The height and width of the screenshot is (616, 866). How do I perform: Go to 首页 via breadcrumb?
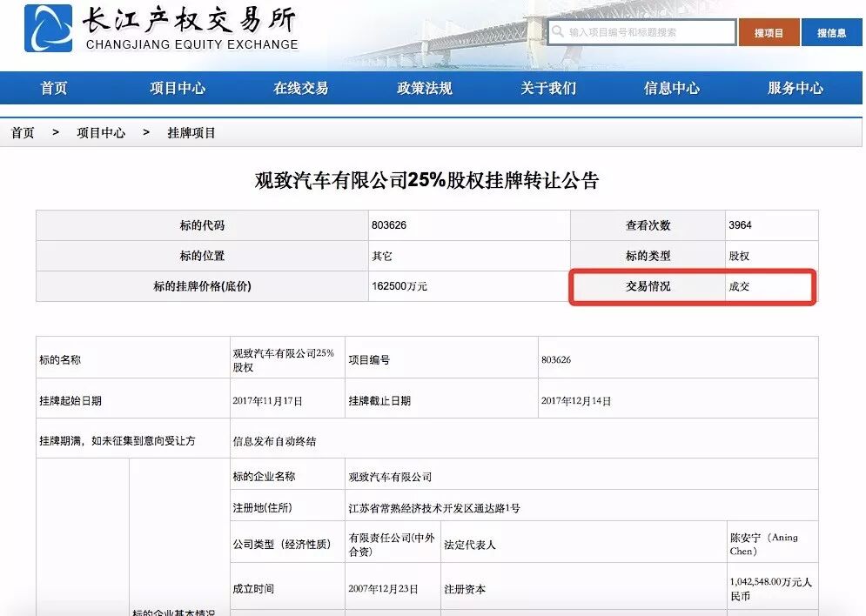click(23, 133)
